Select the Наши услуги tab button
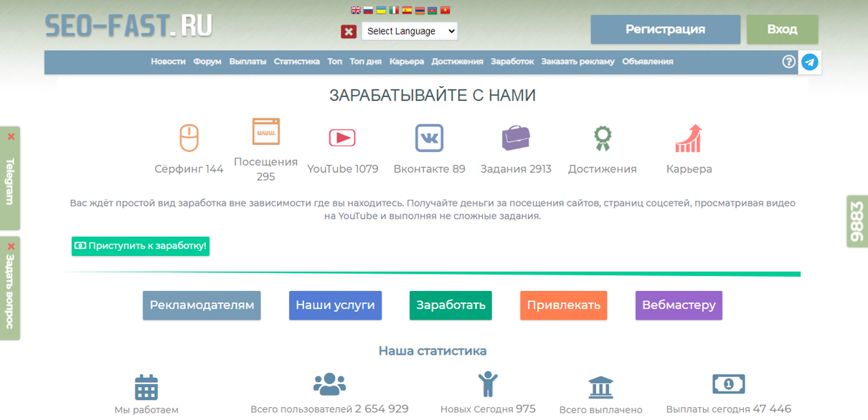The image size is (868, 420). click(x=335, y=305)
